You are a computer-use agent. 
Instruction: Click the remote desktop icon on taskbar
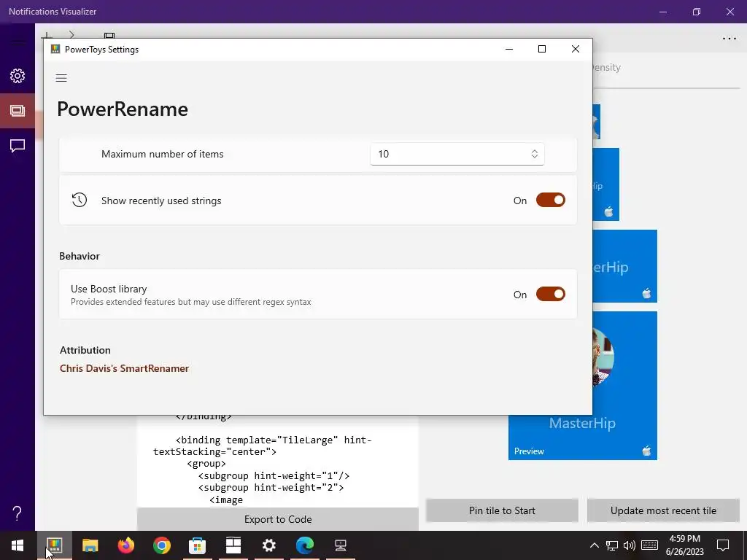pyautogui.click(x=340, y=545)
